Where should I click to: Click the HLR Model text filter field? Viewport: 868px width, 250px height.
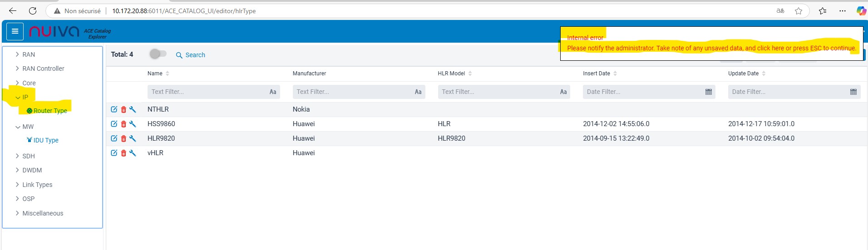497,92
